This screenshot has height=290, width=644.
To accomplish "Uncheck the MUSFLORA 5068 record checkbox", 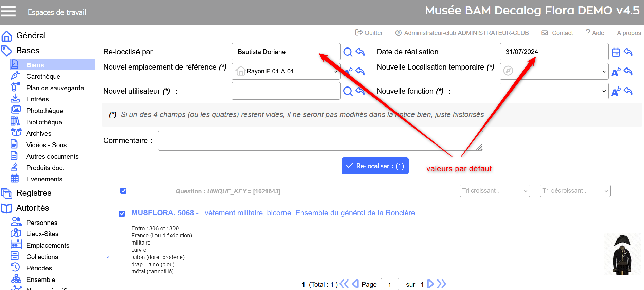I will (x=122, y=213).
